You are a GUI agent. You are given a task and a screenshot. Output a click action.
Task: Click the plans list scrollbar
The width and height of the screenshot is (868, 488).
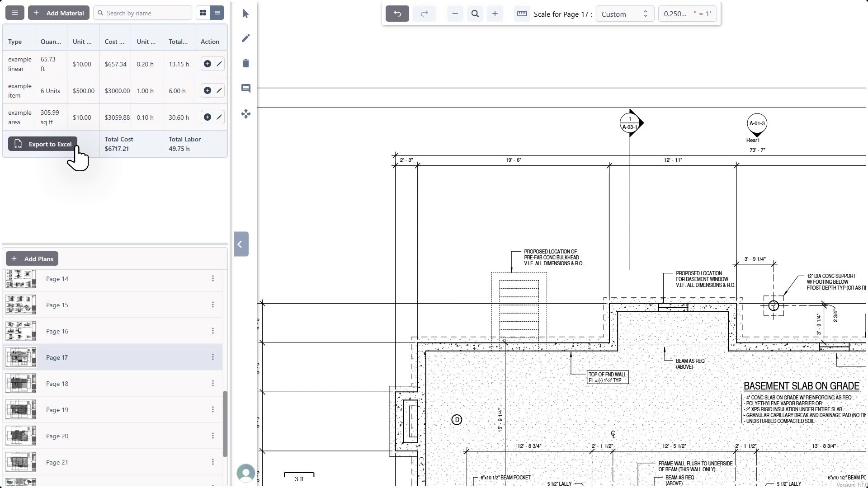coord(225,424)
